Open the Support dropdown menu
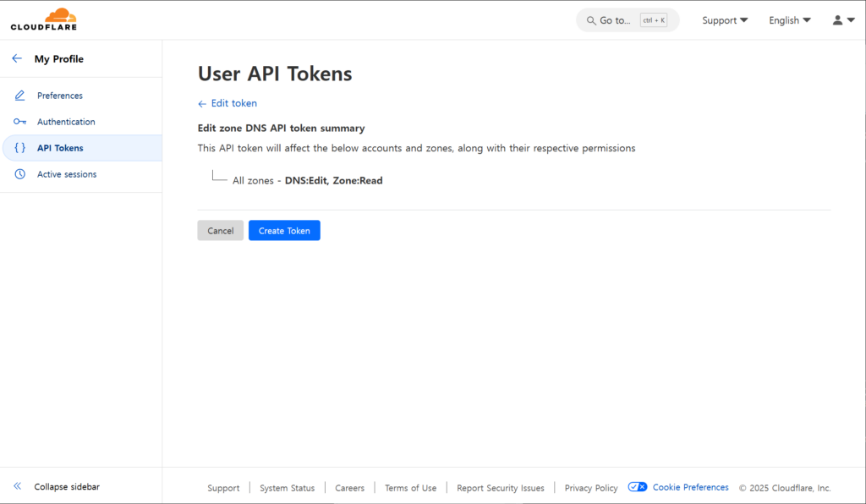 tap(725, 20)
